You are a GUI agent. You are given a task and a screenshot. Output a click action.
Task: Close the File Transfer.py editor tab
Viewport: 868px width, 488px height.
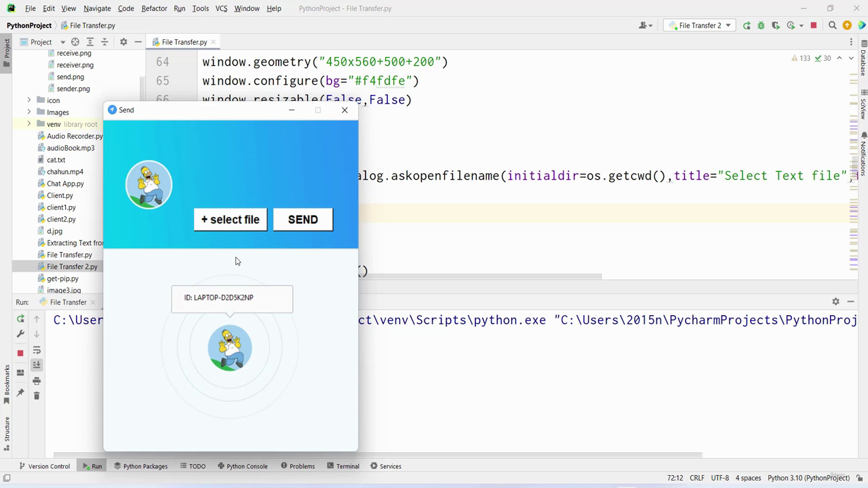pyautogui.click(x=214, y=42)
